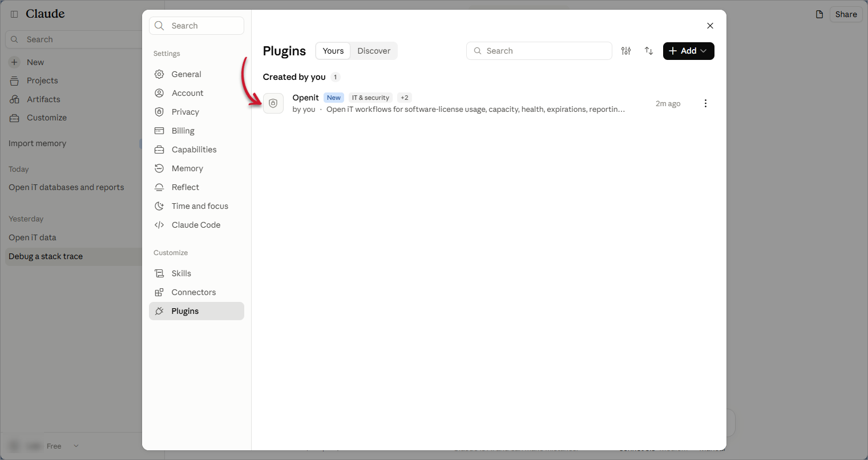The height and width of the screenshot is (460, 868).
Task: Click the Share button
Action: [x=846, y=14]
